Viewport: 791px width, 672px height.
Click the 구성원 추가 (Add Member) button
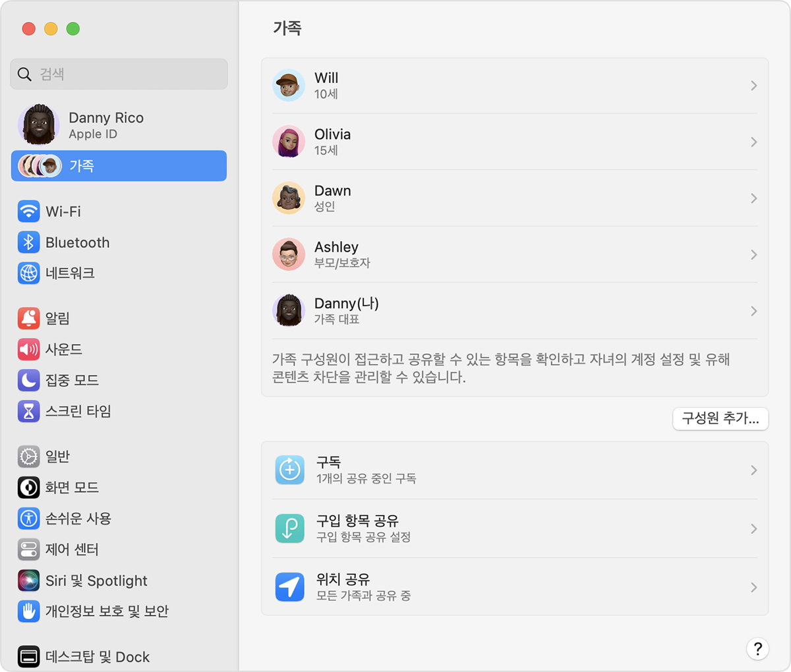coord(720,419)
